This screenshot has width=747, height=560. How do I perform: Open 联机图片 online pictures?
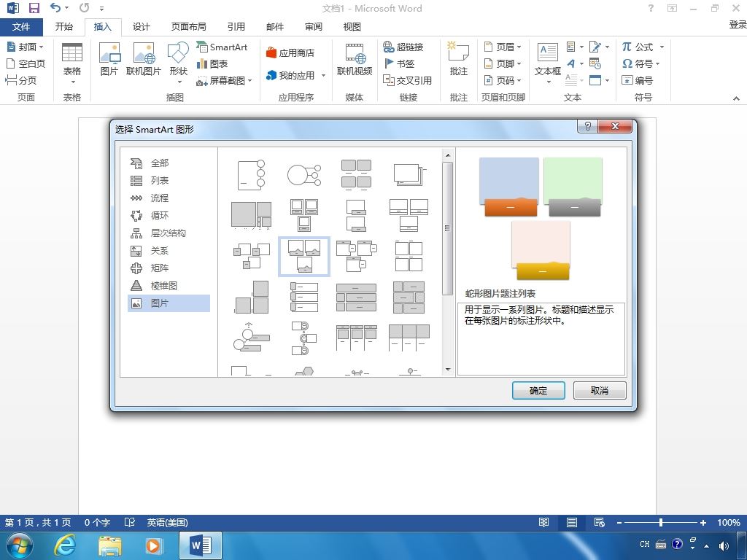coord(144,60)
